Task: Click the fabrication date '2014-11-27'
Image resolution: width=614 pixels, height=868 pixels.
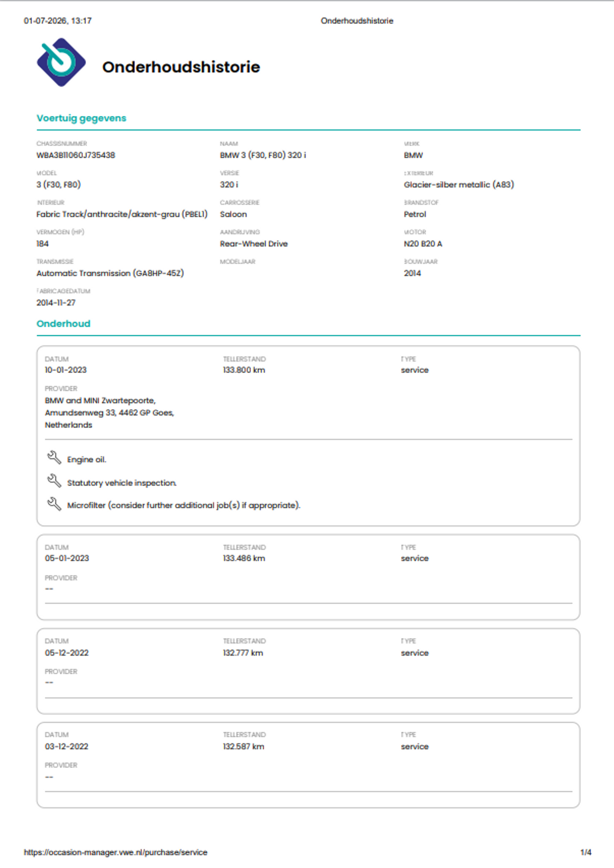Action: pyautogui.click(x=56, y=302)
